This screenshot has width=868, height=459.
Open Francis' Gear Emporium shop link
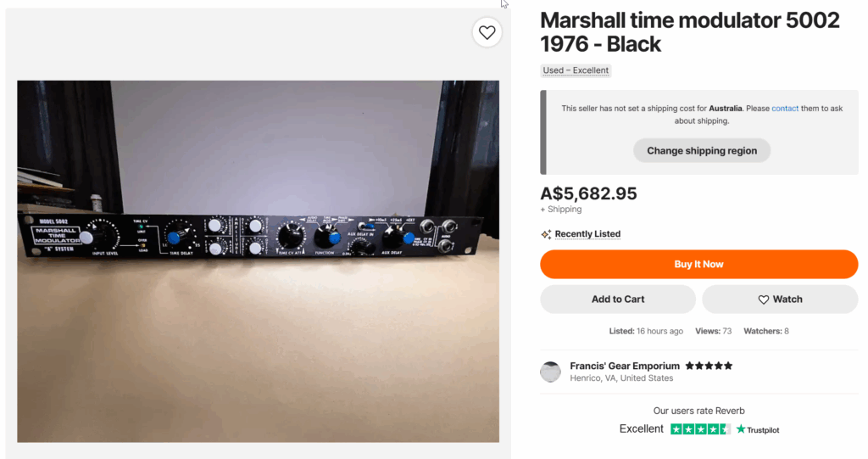pyautogui.click(x=625, y=366)
